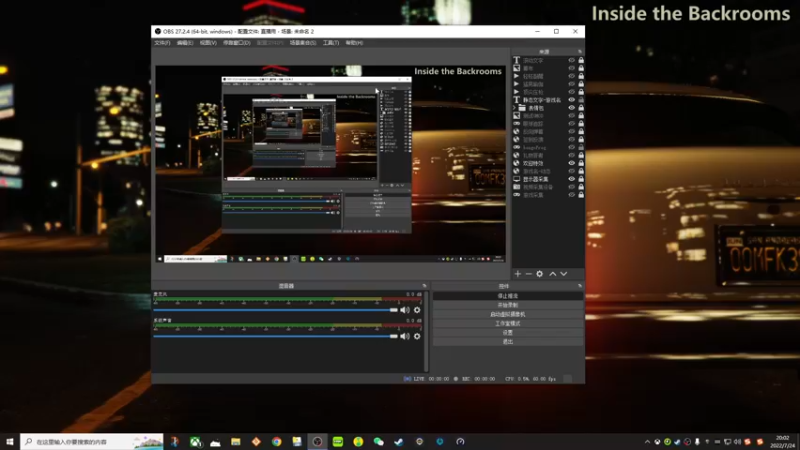
Task: Remove selected source with the minus icon
Action: tap(529, 274)
